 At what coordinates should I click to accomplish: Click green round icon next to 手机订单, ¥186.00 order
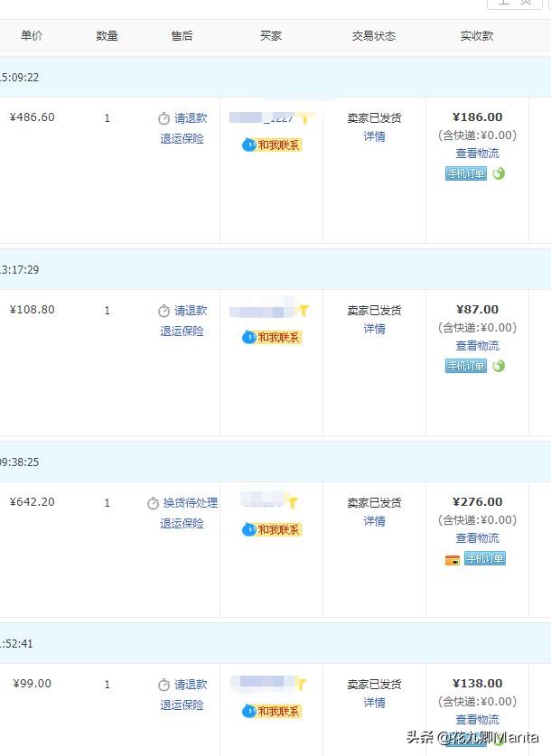[499, 173]
